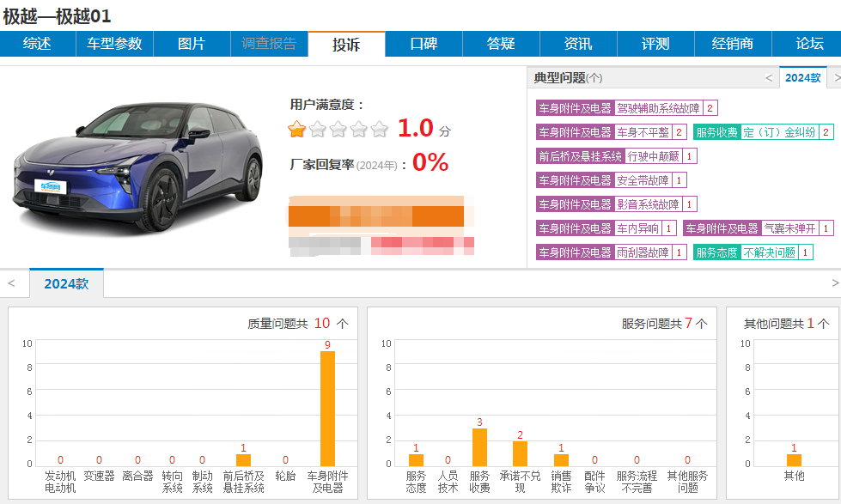Image resolution: width=841 pixels, height=504 pixels.
Task: Click the 服务流程不完善 axis label
Action: pyautogui.click(x=637, y=482)
